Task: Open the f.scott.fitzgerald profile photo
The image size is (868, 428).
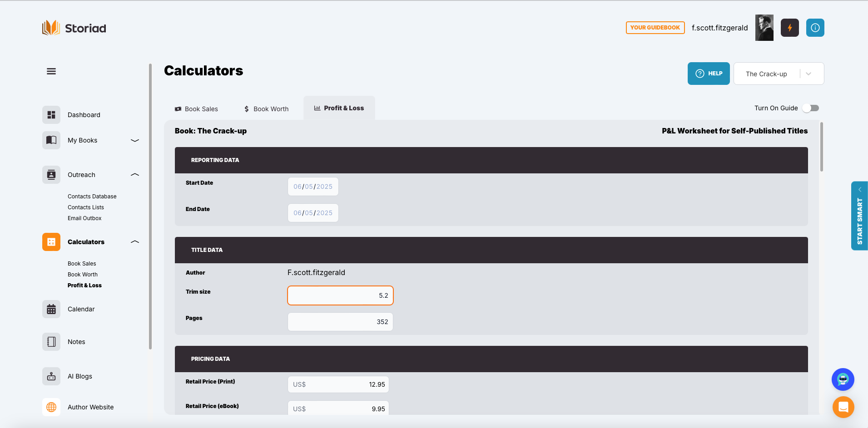Action: coord(764,28)
